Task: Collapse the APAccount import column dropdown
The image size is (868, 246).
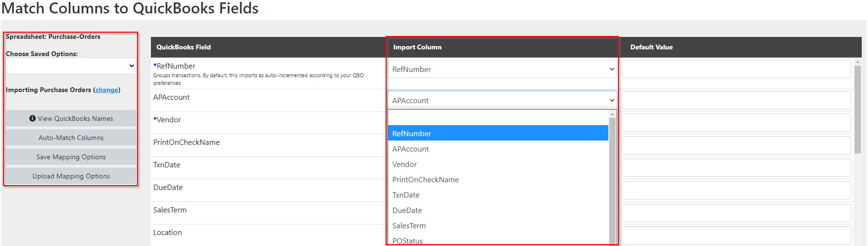Action: pyautogui.click(x=502, y=100)
